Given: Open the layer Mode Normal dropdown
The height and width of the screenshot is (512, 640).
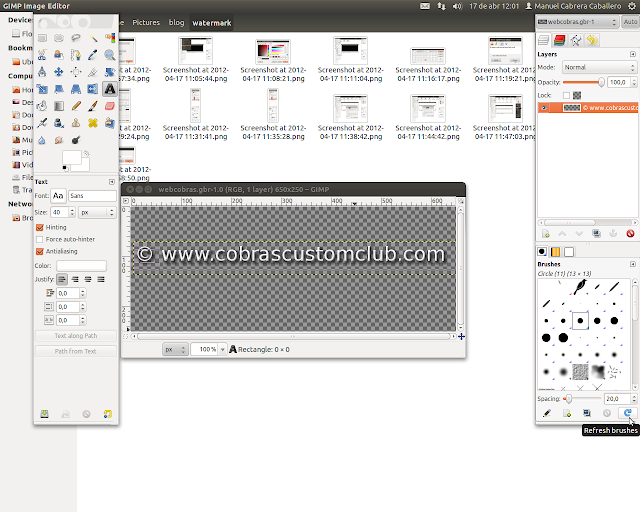Looking at the screenshot, I should [599, 67].
